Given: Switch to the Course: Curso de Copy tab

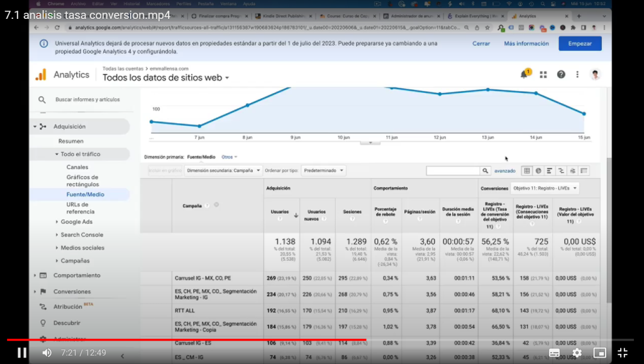Looking at the screenshot, I should (347, 16).
